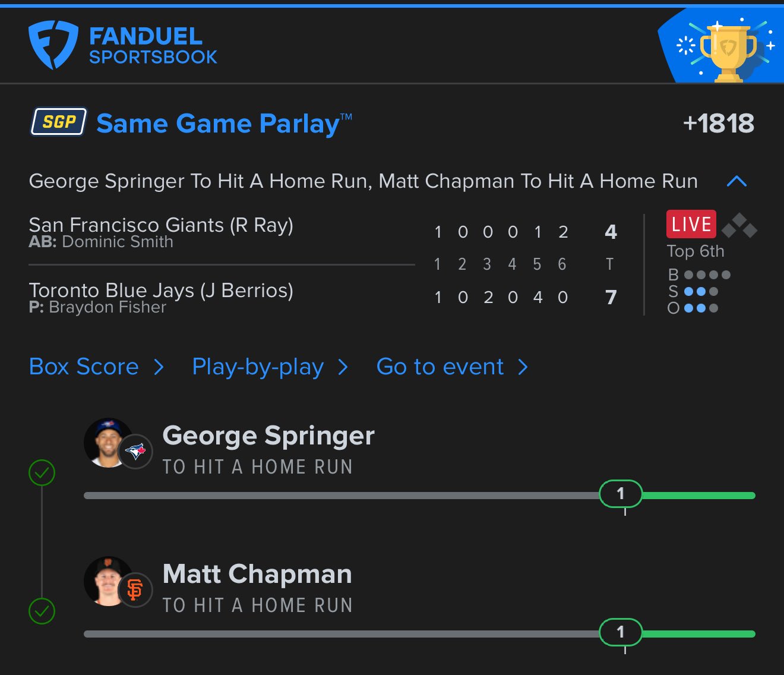Image resolution: width=784 pixels, height=675 pixels.
Task: Click Matt Chapman home run progress marker
Action: click(x=621, y=632)
